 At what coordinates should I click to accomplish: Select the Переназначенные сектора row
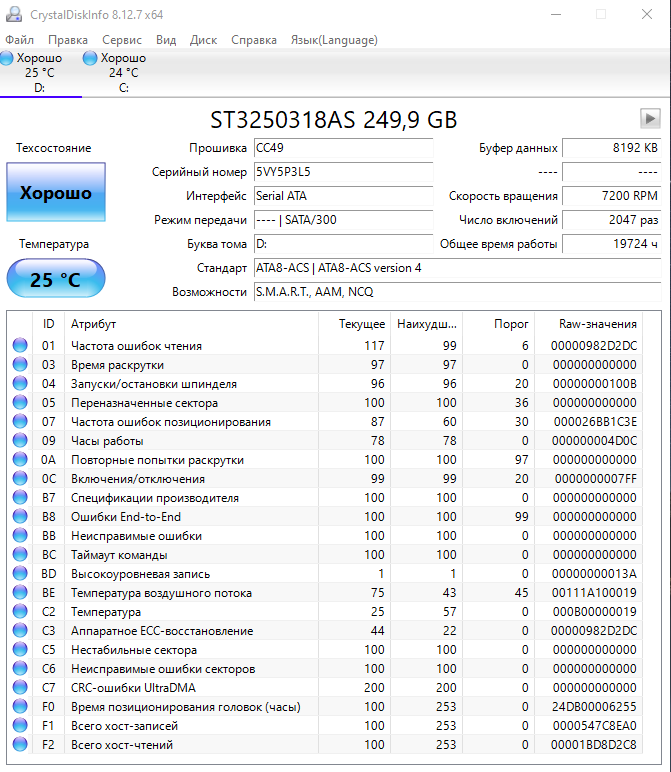[x=326, y=403]
